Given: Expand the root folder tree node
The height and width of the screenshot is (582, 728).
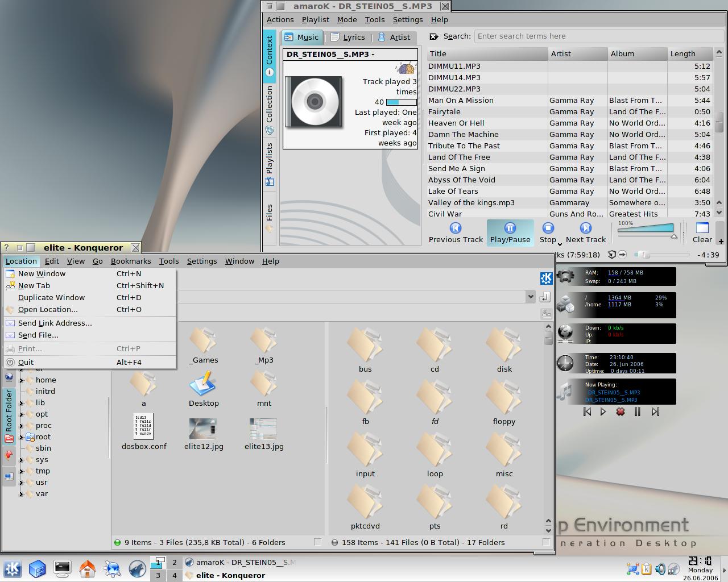Looking at the screenshot, I should (x=22, y=437).
